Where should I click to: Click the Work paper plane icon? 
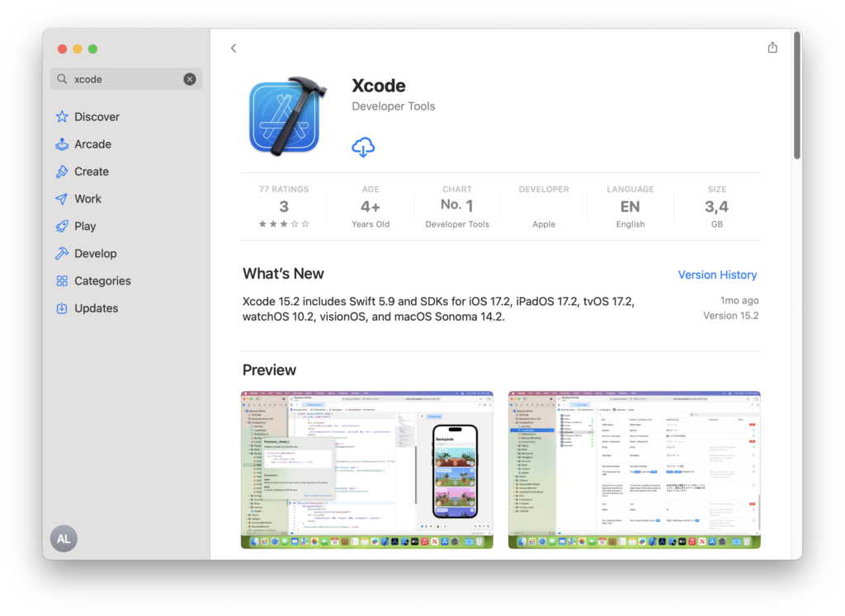[x=62, y=200]
